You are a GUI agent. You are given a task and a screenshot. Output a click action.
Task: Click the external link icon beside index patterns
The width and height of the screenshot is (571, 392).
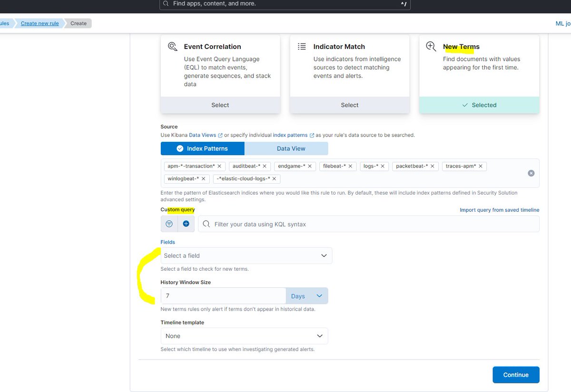coord(313,135)
